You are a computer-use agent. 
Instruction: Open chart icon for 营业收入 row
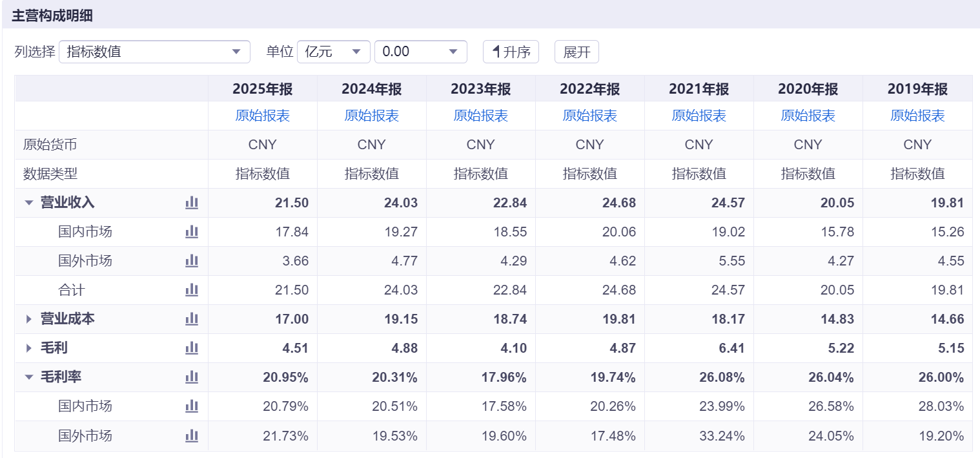[192, 203]
